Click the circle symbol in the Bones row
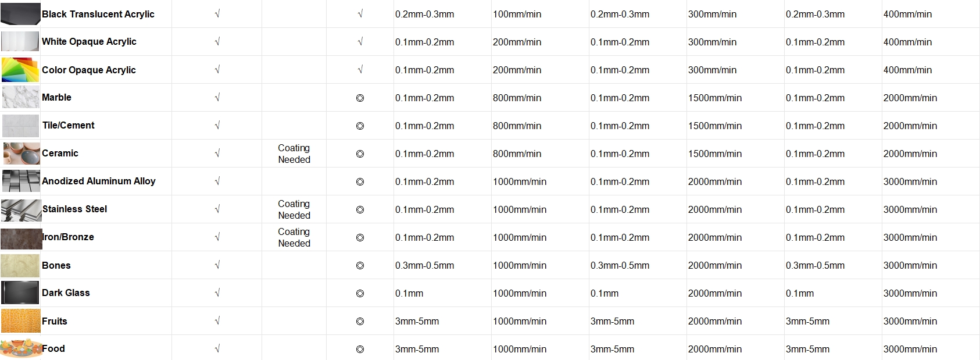 pyautogui.click(x=360, y=266)
